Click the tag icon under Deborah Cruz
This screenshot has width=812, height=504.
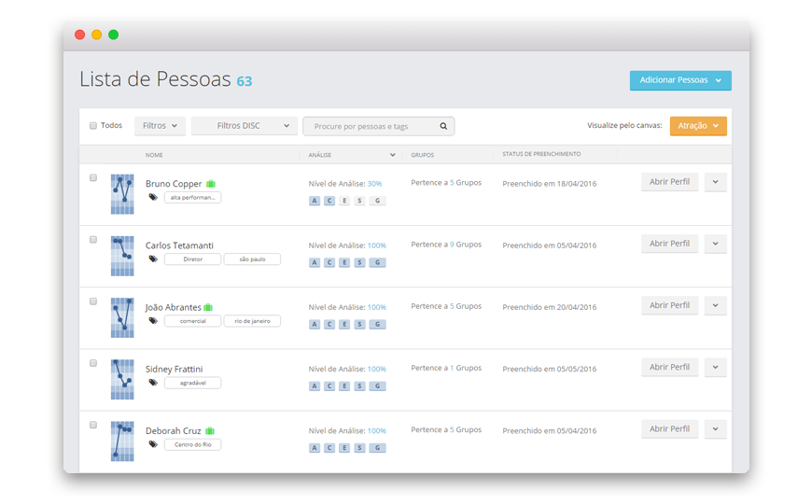[x=153, y=444]
